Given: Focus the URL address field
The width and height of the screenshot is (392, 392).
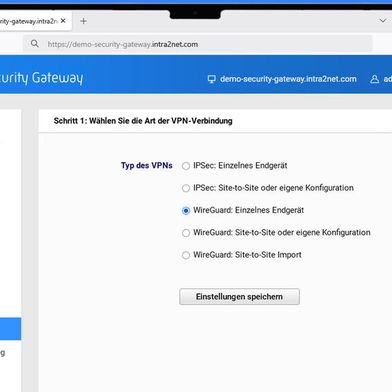Looking at the screenshot, I should 197,44.
